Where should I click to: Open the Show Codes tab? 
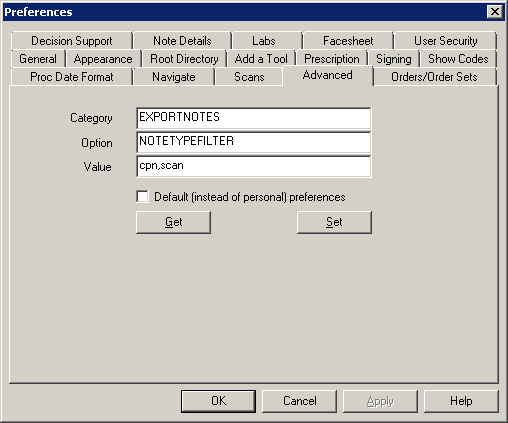click(x=458, y=59)
